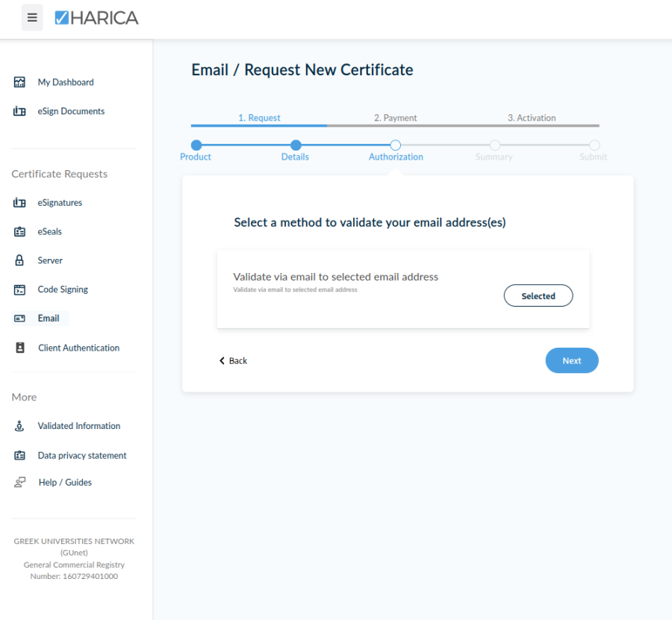
Task: Open the Help / Guides section
Action: pos(64,482)
